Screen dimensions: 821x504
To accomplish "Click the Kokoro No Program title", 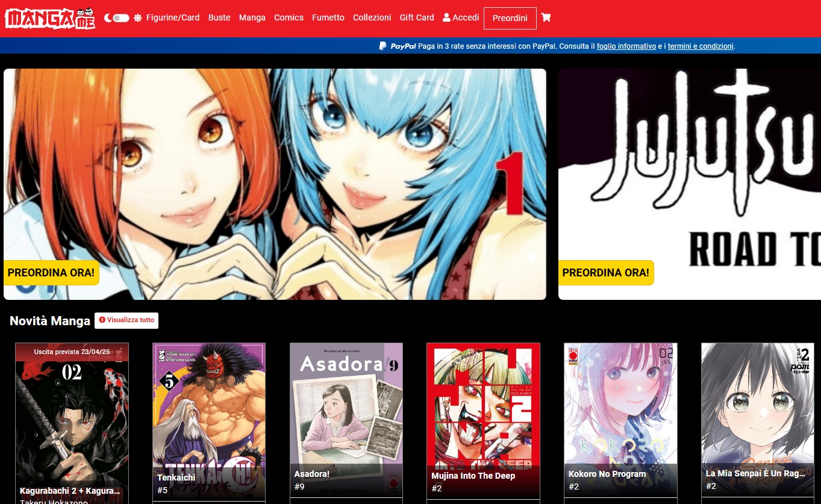I will point(607,474).
